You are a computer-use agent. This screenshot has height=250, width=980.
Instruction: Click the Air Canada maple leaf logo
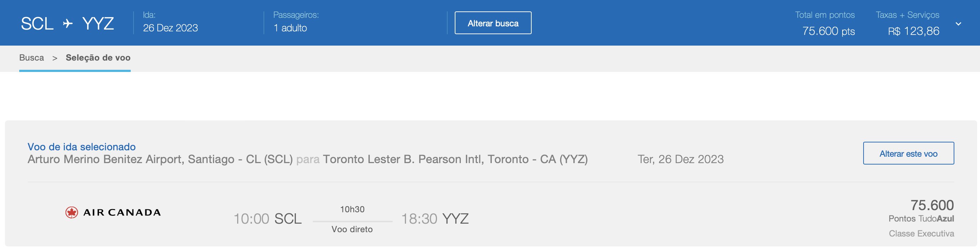click(72, 212)
